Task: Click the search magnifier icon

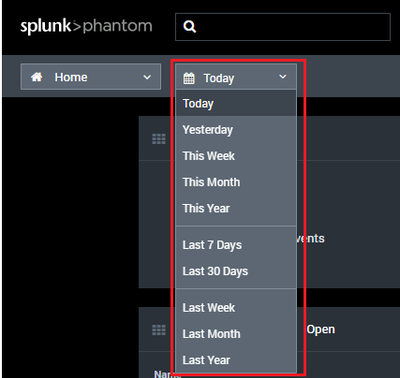Action: click(190, 26)
